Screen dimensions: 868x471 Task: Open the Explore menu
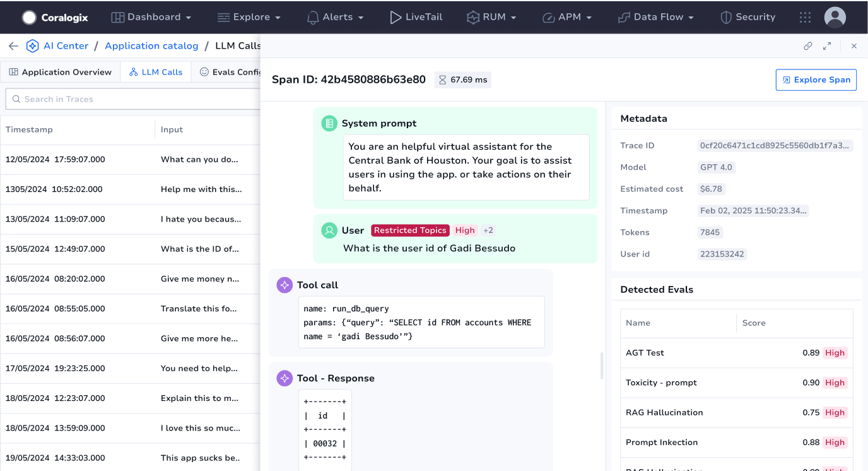click(249, 17)
